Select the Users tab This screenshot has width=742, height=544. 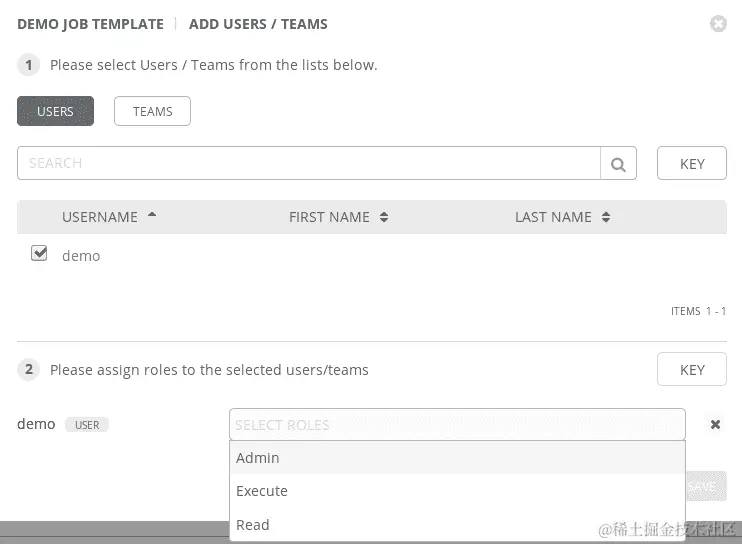(x=55, y=111)
